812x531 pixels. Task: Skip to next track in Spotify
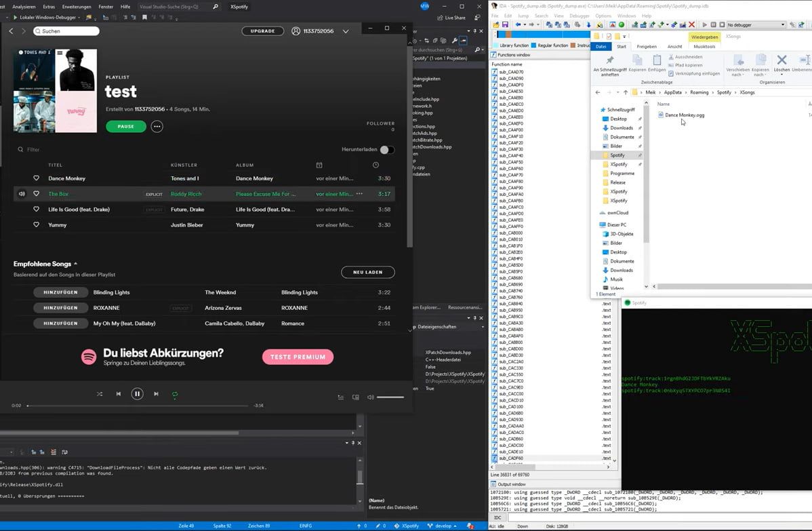tap(156, 394)
